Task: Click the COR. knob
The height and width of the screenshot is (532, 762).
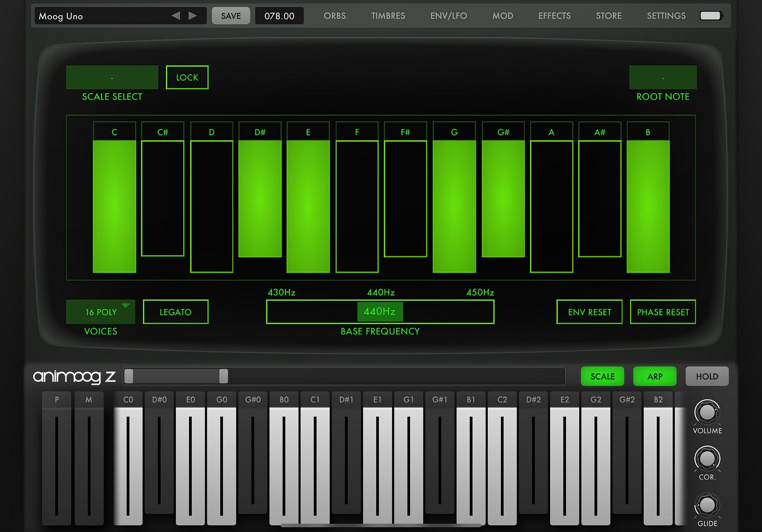Action: [707, 459]
